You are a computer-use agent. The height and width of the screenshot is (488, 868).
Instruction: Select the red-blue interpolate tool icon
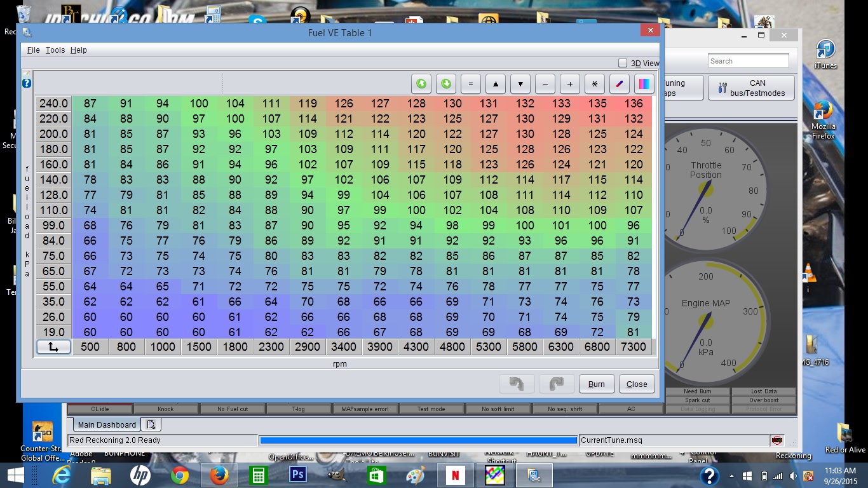click(619, 84)
